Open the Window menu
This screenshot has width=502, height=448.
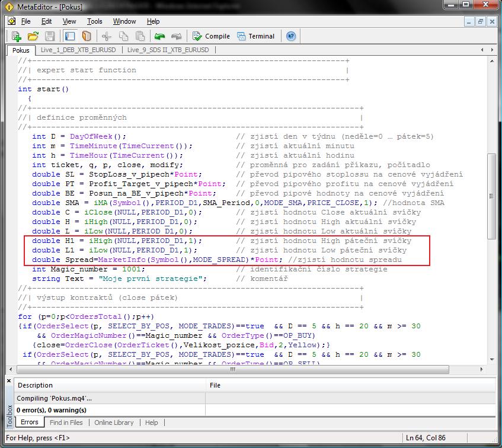click(124, 21)
